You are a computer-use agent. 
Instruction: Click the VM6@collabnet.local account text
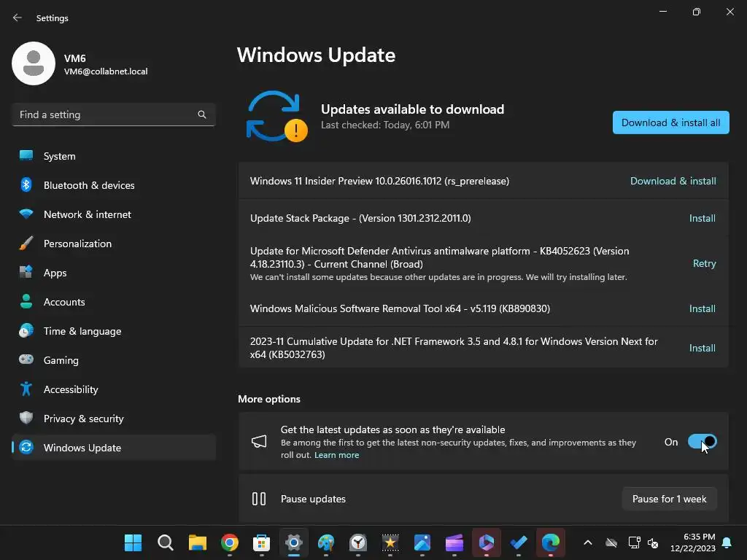click(106, 71)
